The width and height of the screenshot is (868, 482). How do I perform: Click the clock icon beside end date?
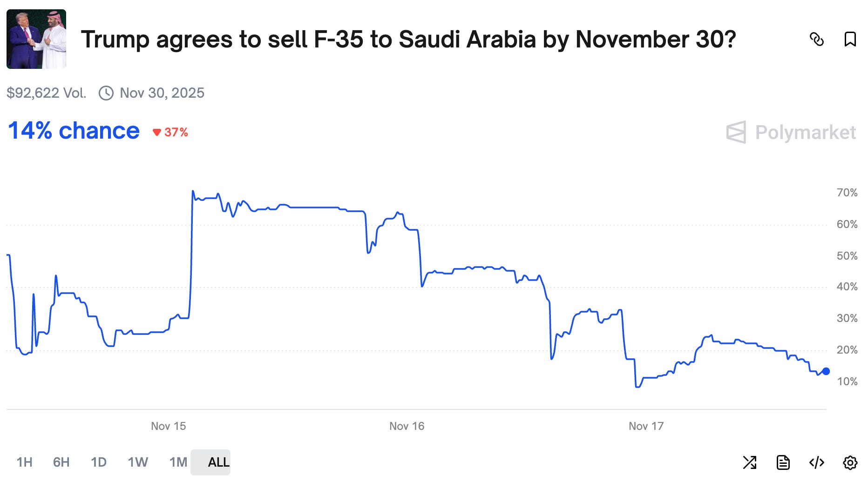106,93
